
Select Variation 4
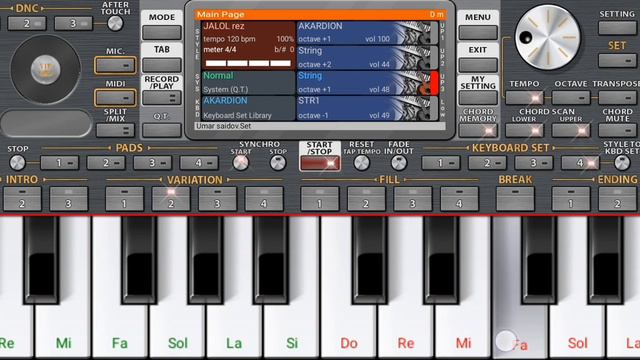(264, 199)
